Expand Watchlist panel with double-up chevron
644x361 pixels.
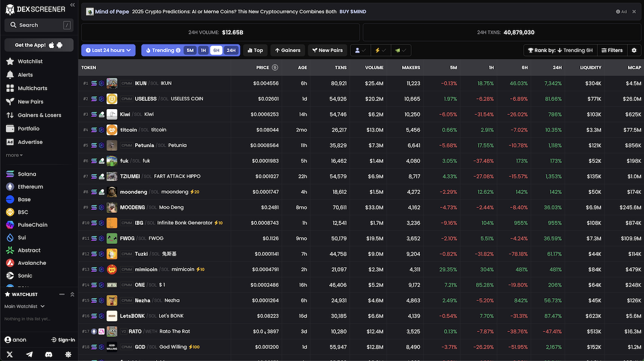[72, 294]
